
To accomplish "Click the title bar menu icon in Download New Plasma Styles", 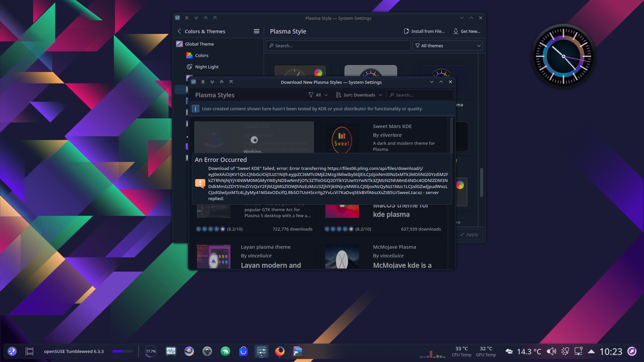I will (x=203, y=82).
